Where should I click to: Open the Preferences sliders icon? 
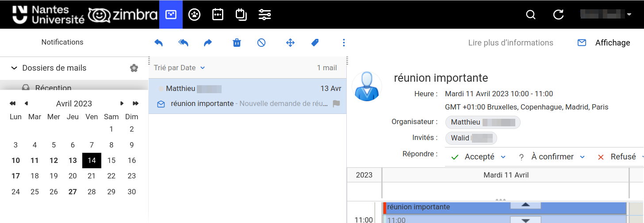tap(264, 15)
